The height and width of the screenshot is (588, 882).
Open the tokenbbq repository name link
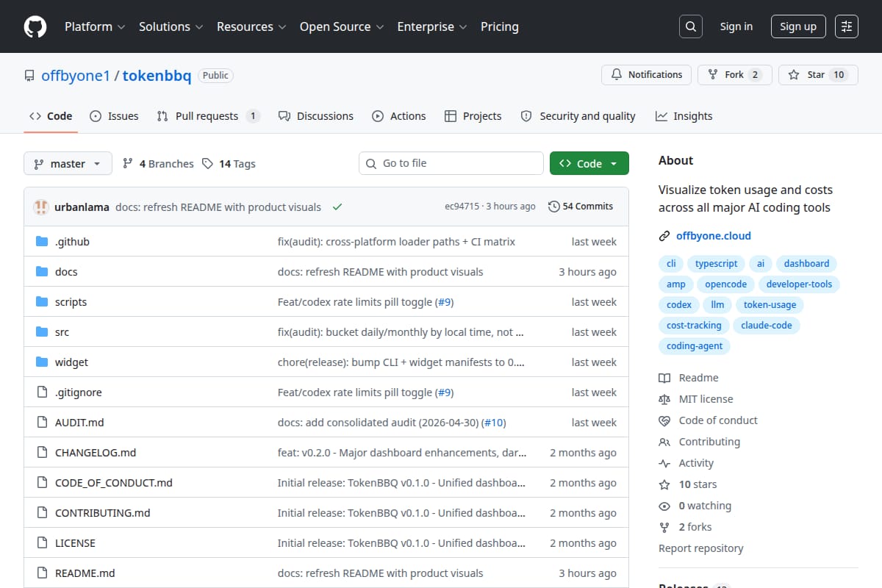[x=157, y=76]
